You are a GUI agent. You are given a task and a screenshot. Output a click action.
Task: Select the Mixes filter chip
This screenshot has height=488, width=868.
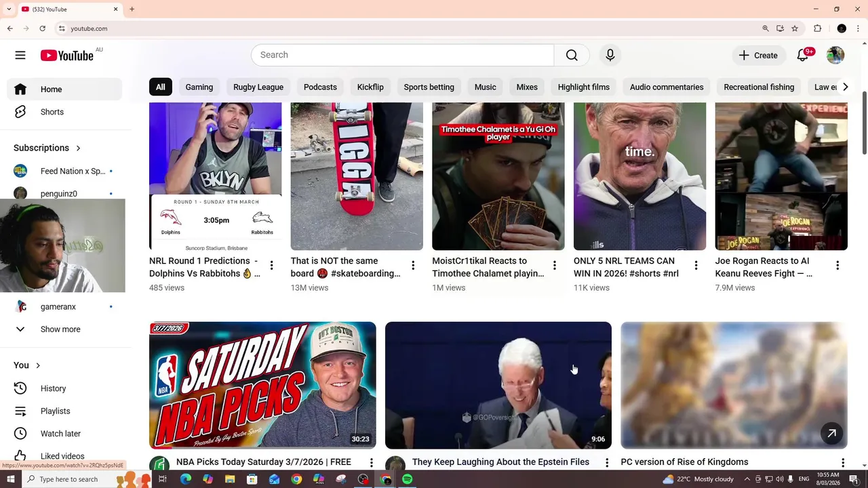click(527, 87)
